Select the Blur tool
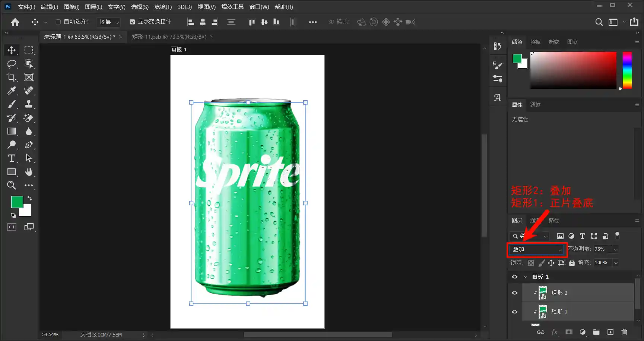 29,131
